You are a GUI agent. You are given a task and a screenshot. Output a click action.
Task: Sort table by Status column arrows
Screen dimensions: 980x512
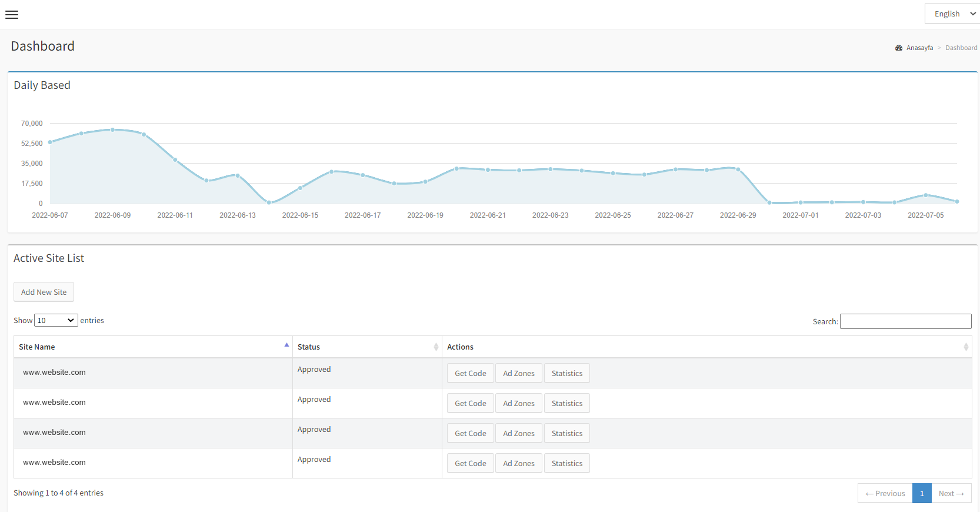(436, 347)
